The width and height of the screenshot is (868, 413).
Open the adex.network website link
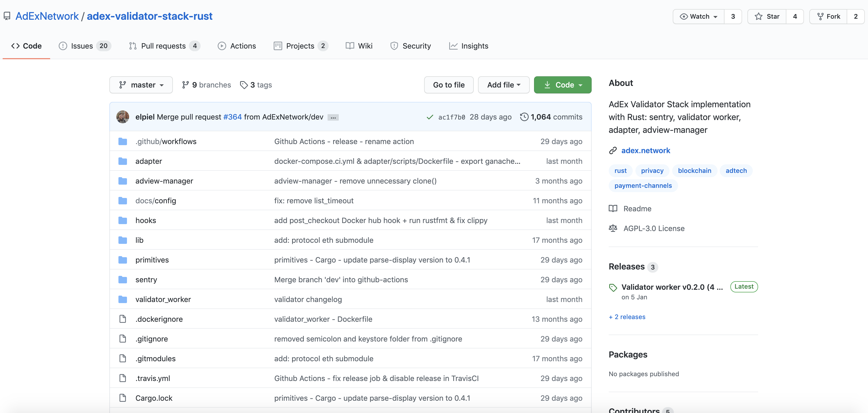click(x=646, y=150)
